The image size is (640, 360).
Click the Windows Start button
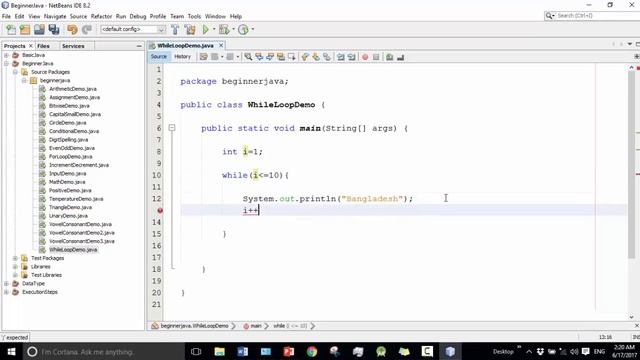click(x=11, y=351)
